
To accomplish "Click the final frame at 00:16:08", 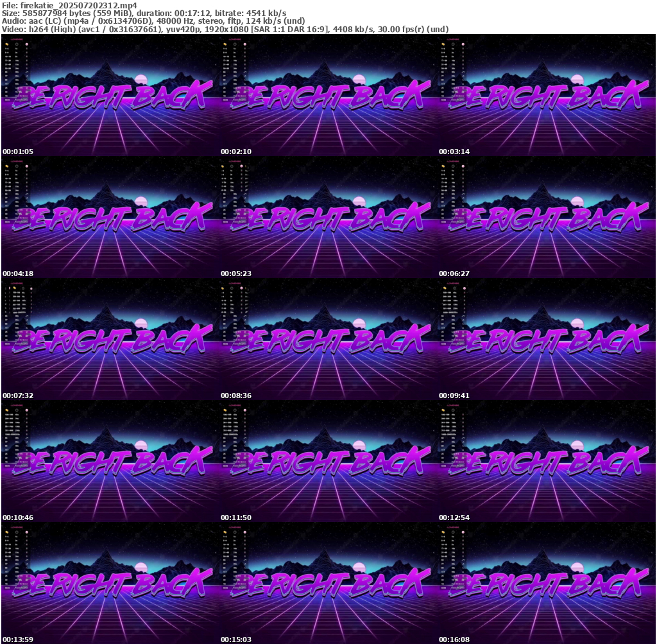I will point(547,583).
